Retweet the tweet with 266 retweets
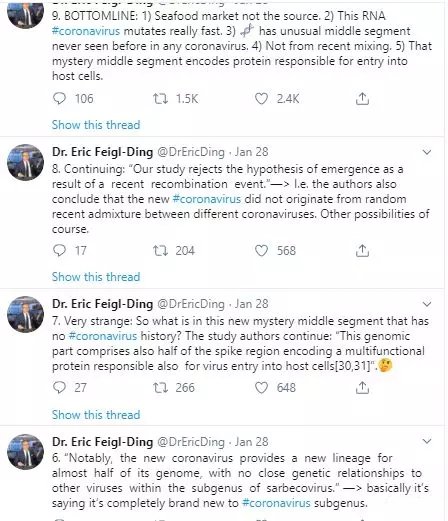The image size is (448, 521). 160,387
